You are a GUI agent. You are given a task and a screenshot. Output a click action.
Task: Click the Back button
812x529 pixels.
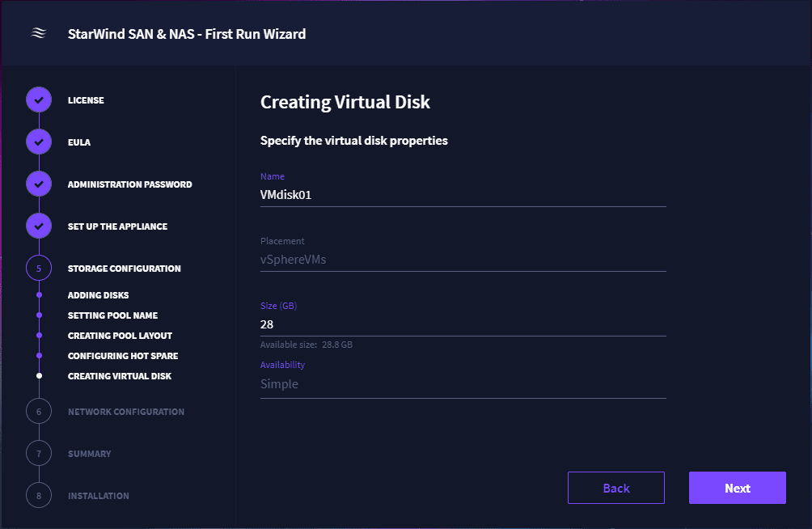[x=615, y=488]
